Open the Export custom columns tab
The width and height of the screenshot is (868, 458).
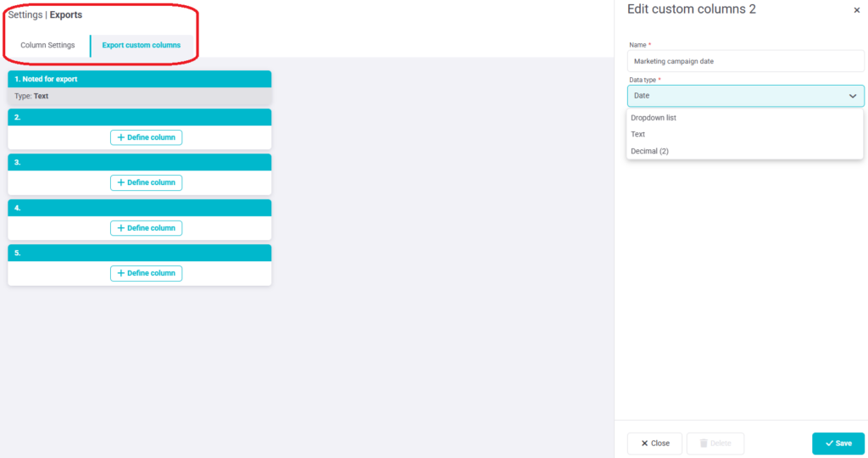pos(142,46)
